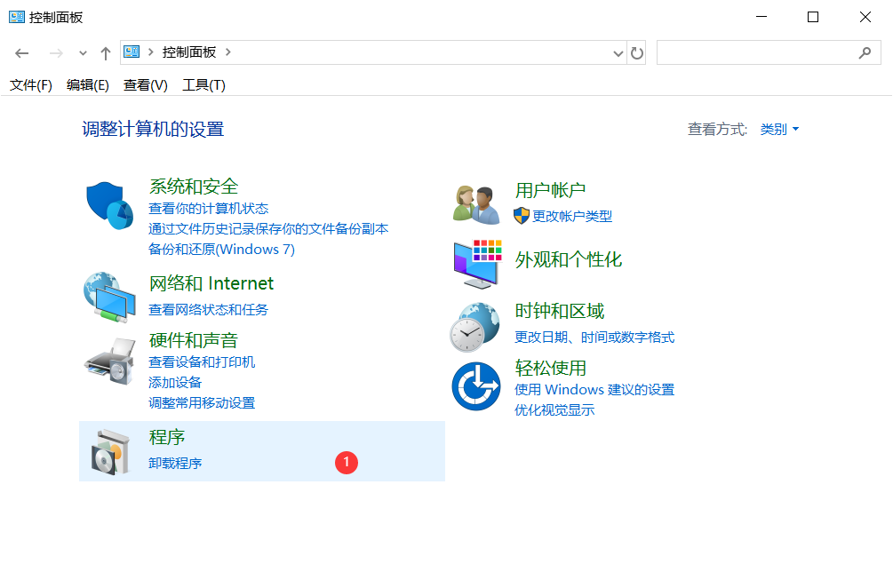Click the 硬件和声音 printer icon
The width and height of the screenshot is (893, 588).
(x=108, y=362)
